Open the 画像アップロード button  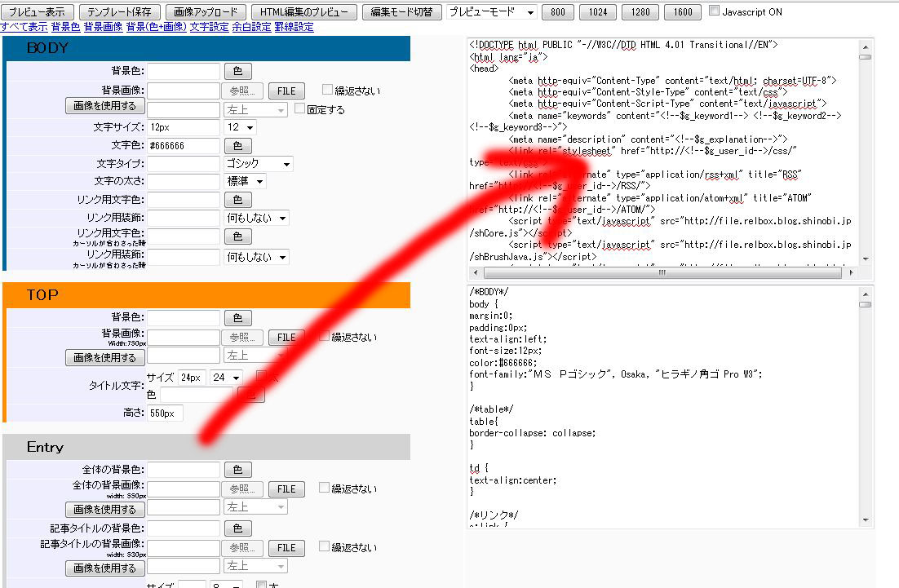coord(206,12)
